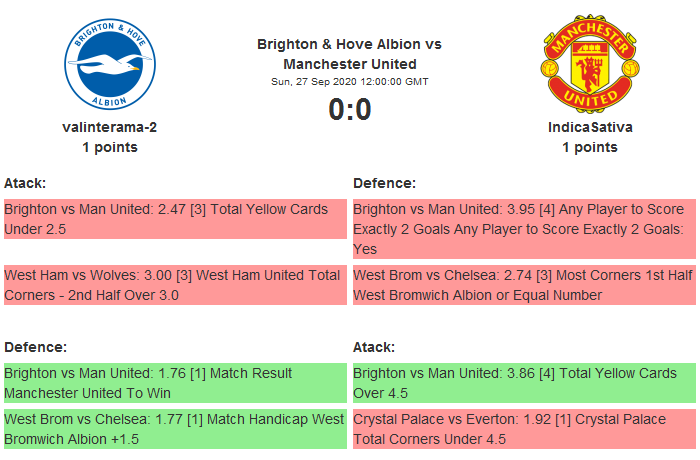Image resolution: width=700 pixels, height=460 pixels.
Task: Select Match Result Manchester United To Win bet
Action: [175, 383]
